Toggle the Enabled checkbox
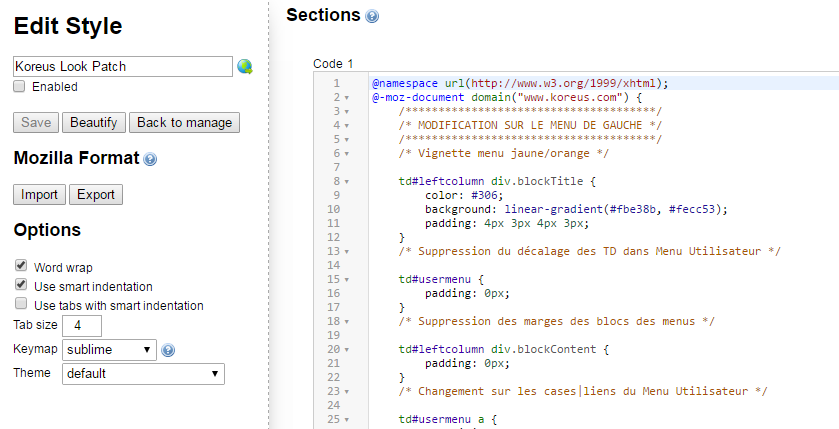Viewport: 839px width, 429px height. (20, 87)
